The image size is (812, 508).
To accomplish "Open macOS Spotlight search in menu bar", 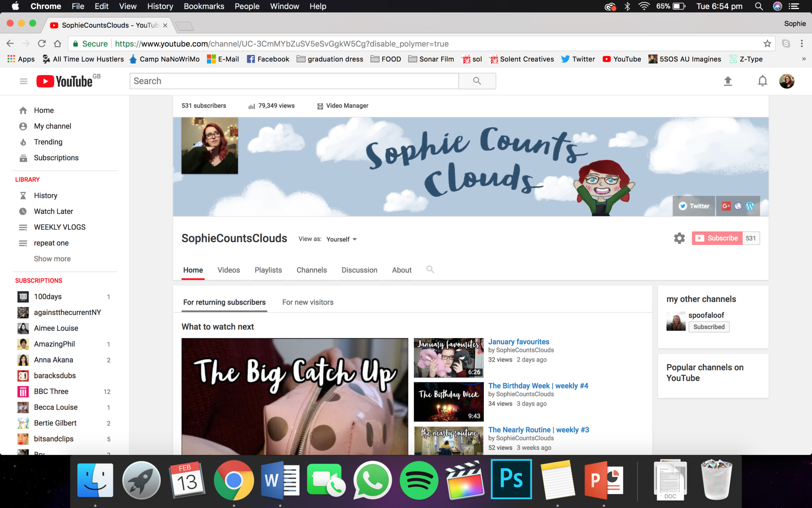I will point(759,7).
